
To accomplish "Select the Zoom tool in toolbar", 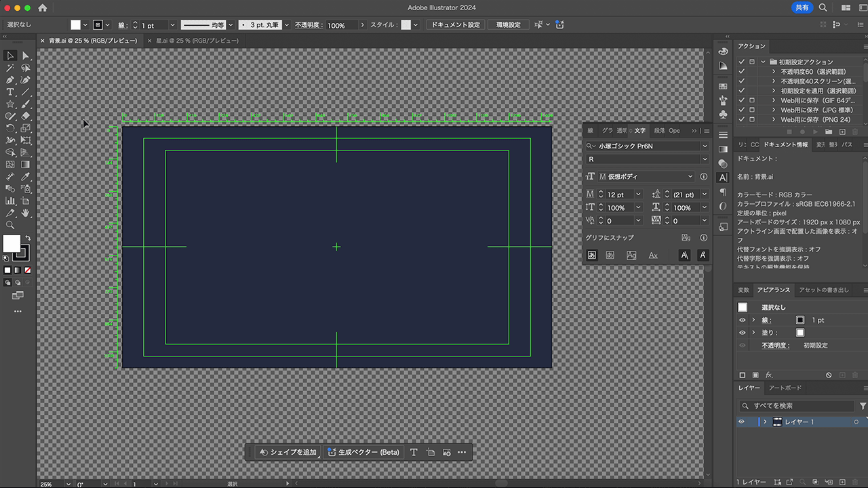I will 10,225.
